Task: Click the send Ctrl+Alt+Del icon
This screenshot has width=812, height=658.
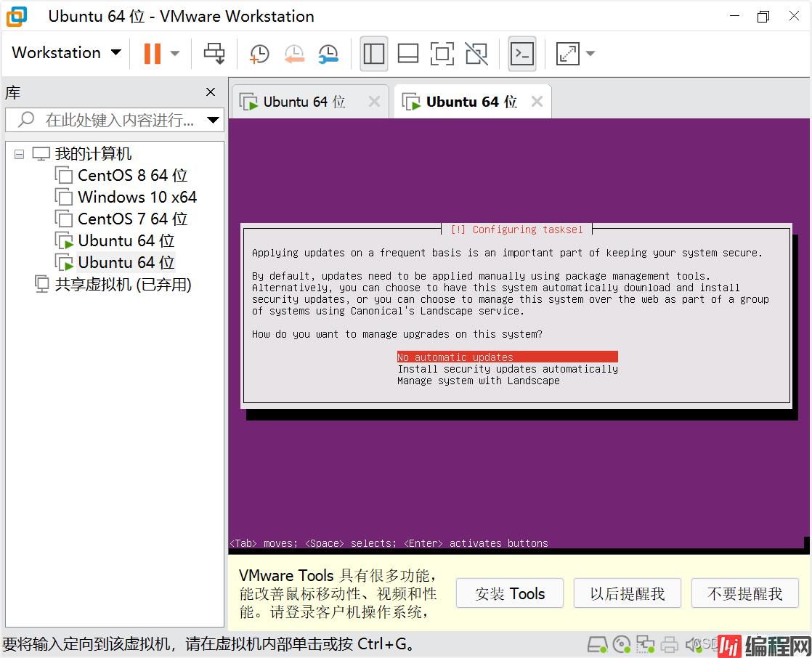Action: pyautogui.click(x=214, y=53)
